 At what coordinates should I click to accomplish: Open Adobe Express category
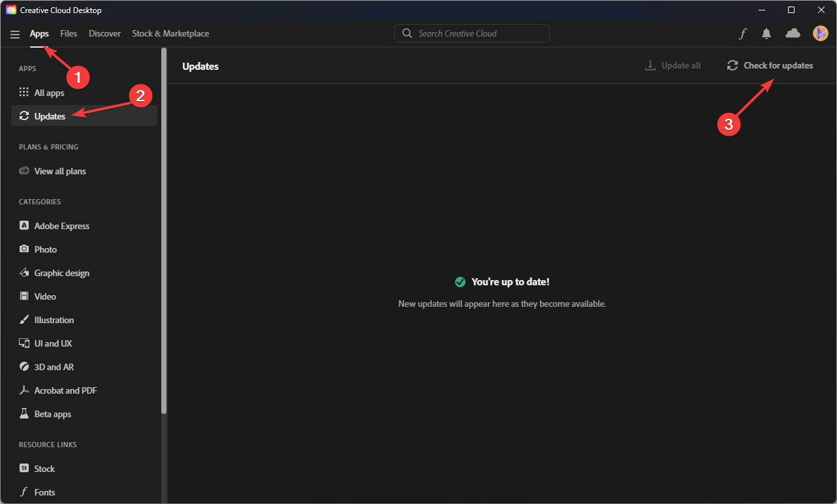click(x=84, y=226)
